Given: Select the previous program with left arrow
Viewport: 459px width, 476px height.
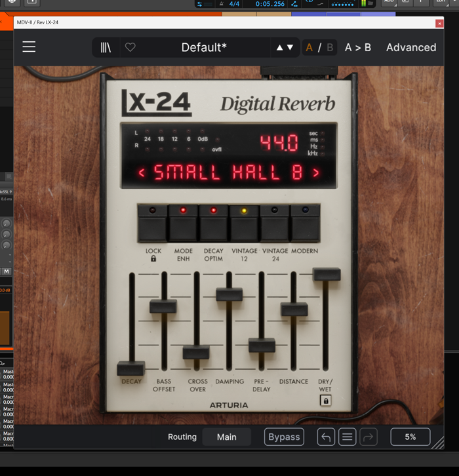Looking at the screenshot, I should tap(142, 173).
